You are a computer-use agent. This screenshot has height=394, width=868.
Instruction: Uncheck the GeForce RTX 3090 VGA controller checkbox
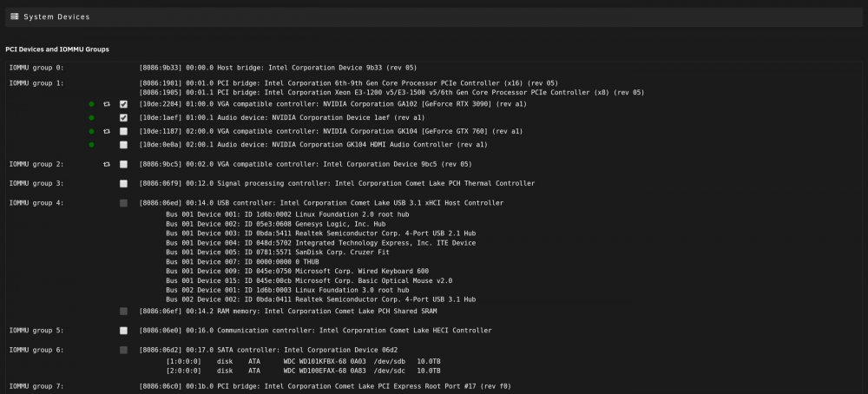click(123, 104)
